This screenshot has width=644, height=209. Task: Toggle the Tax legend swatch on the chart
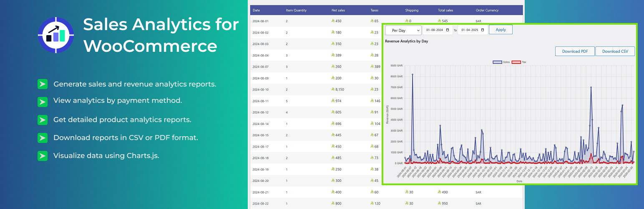pos(516,62)
